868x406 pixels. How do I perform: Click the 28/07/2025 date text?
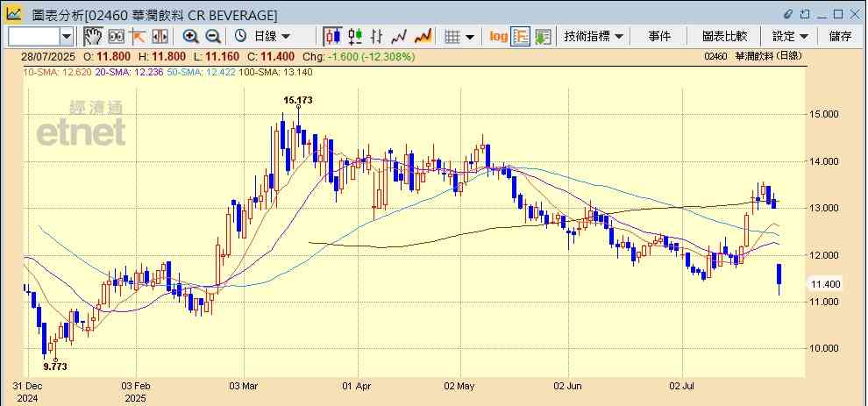[x=49, y=56]
